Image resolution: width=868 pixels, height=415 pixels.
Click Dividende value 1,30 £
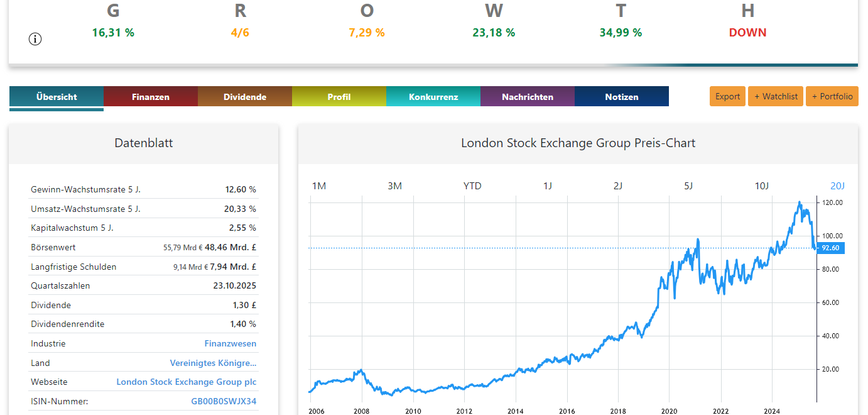(244, 305)
